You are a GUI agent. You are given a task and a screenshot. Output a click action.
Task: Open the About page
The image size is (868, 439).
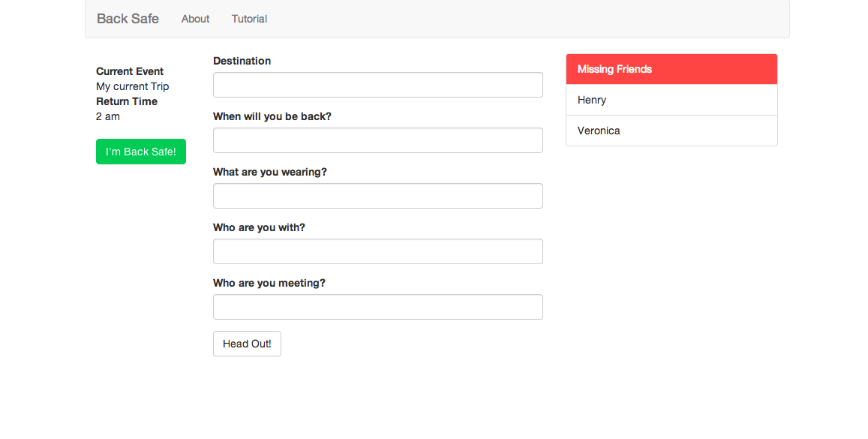195,19
